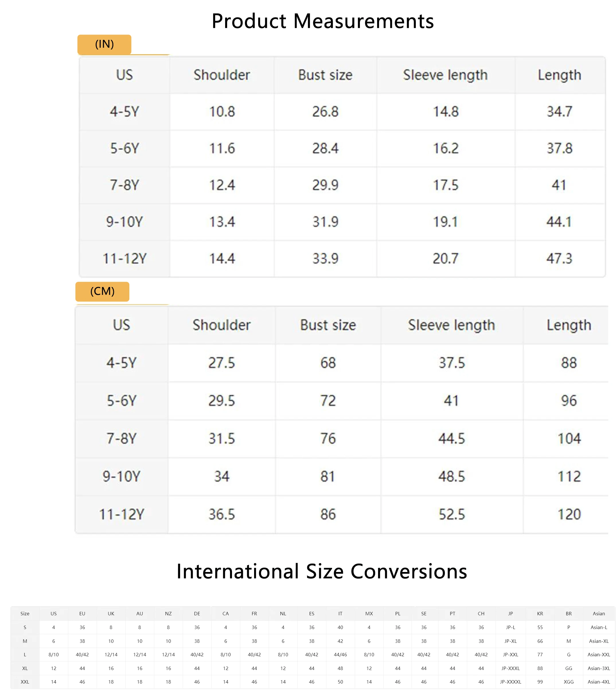This screenshot has height=697, width=616.
Task: Select Shoulder header in the inches table
Action: [x=222, y=75]
